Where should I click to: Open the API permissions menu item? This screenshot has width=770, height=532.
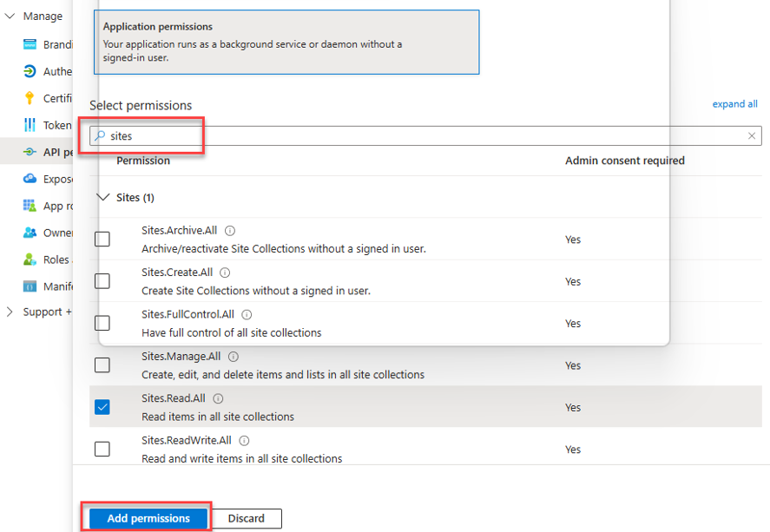pos(56,152)
